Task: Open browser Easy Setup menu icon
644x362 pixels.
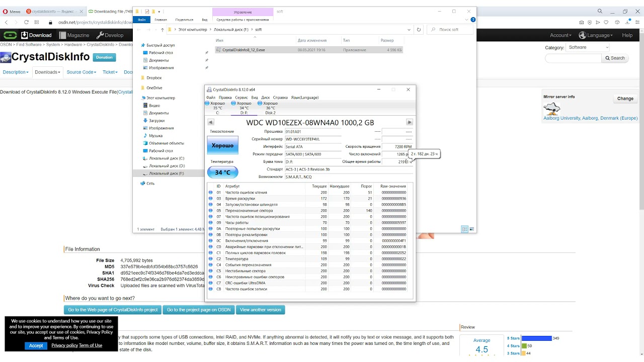Action: coord(636,22)
